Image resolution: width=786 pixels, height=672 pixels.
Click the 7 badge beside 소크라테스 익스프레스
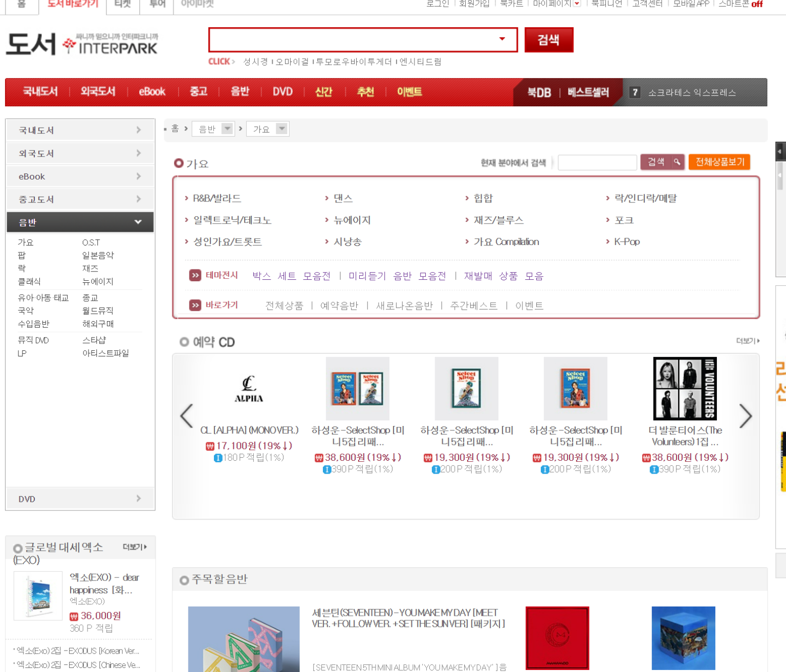coord(635,92)
